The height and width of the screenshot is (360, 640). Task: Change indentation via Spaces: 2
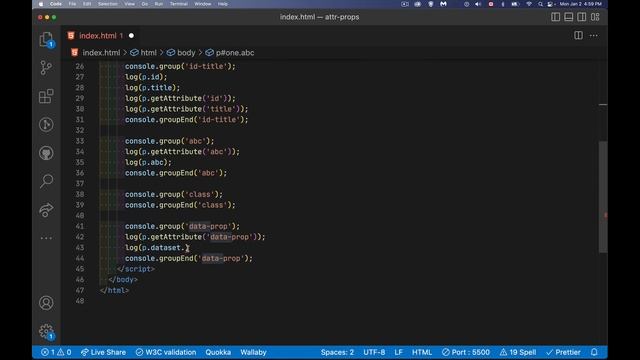click(x=337, y=352)
